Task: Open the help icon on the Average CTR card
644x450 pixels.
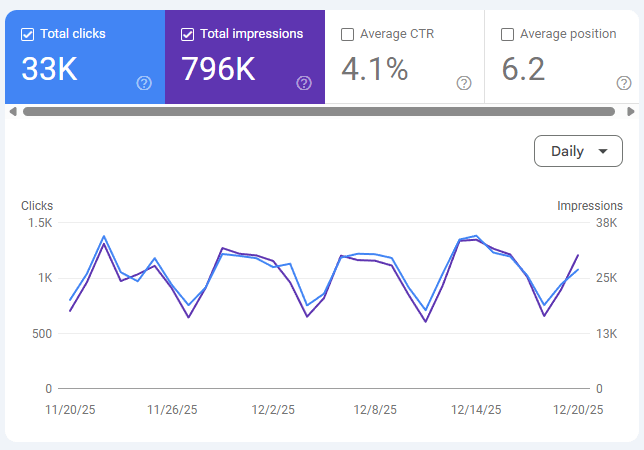Action: click(x=464, y=83)
